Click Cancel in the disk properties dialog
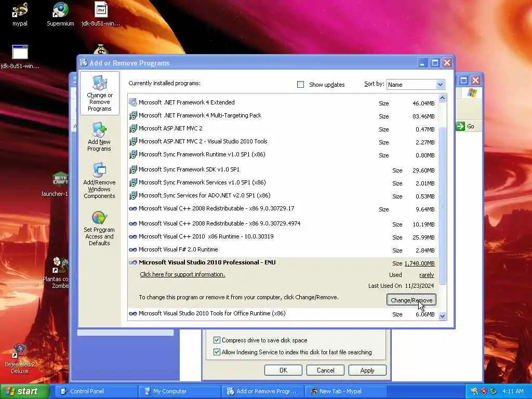 pos(325,370)
